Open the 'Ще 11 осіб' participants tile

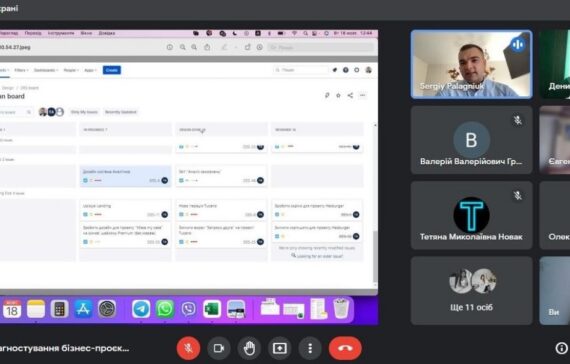(471, 291)
